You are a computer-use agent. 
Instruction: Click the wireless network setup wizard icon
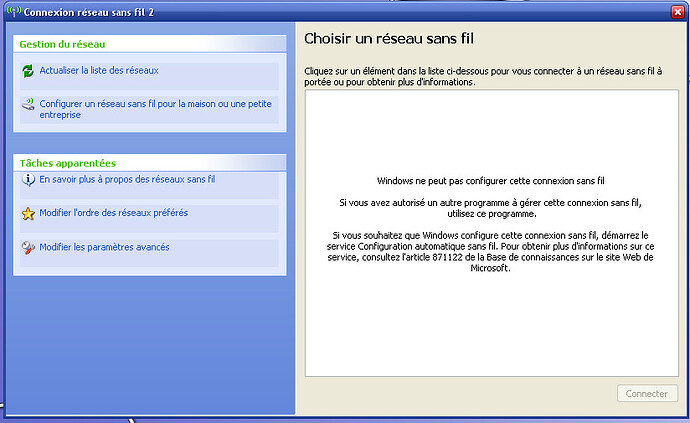(x=28, y=104)
